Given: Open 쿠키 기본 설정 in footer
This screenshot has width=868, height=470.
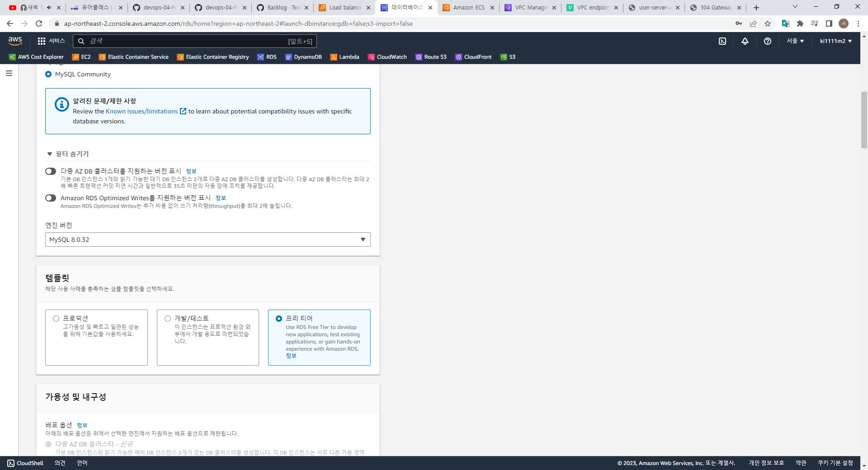Looking at the screenshot, I should pyautogui.click(x=835, y=463).
